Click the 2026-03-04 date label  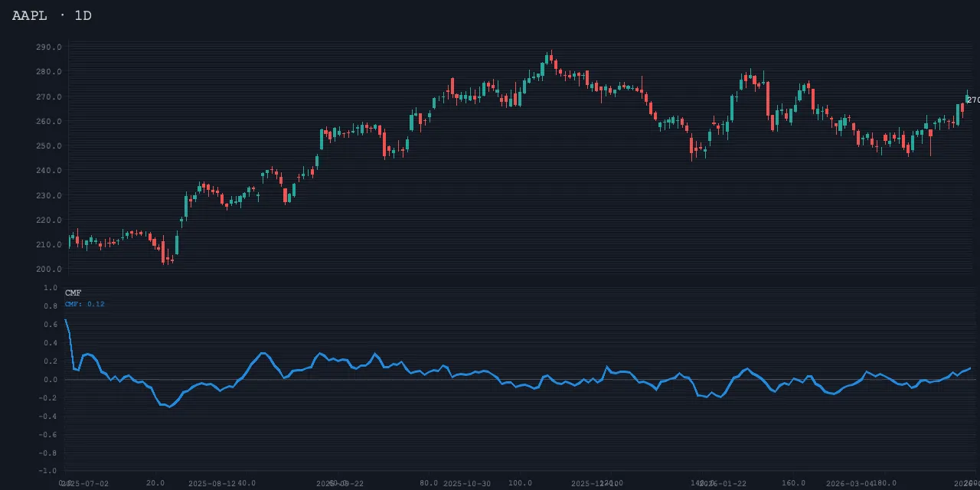(x=850, y=484)
